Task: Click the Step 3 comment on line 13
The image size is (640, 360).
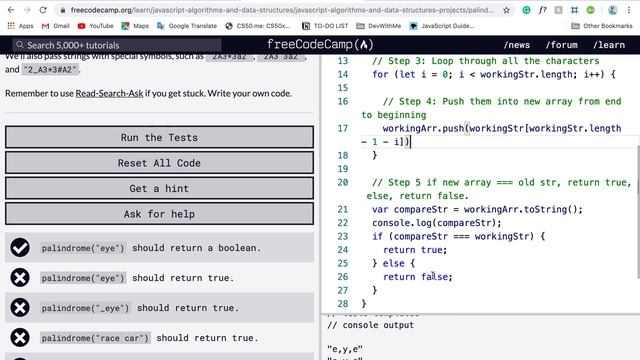Action: (485, 61)
